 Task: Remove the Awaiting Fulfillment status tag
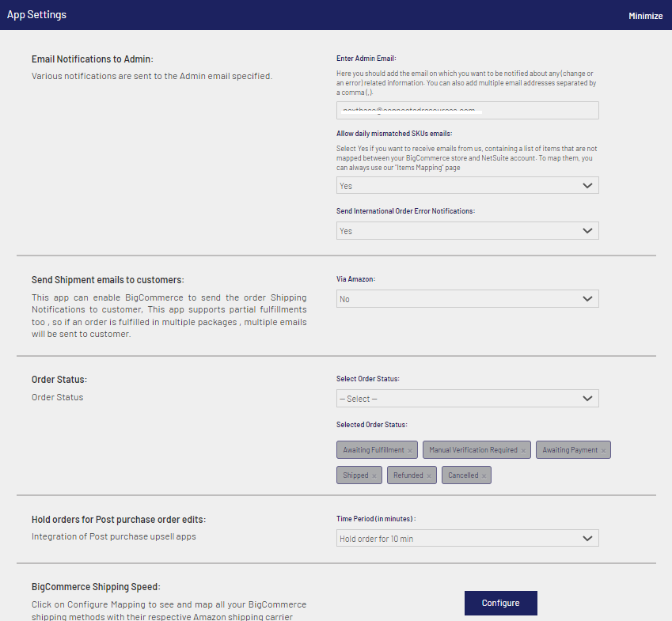coord(409,451)
